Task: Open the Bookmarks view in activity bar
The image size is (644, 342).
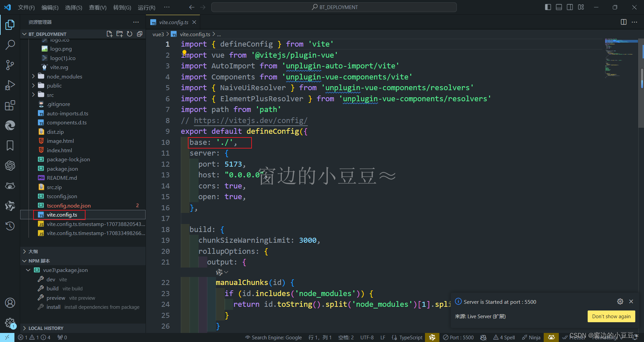Action: coord(10,146)
